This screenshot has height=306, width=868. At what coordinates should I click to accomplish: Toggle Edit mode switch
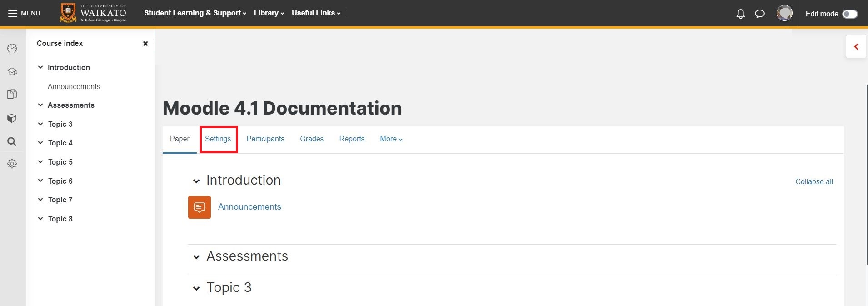pos(850,14)
